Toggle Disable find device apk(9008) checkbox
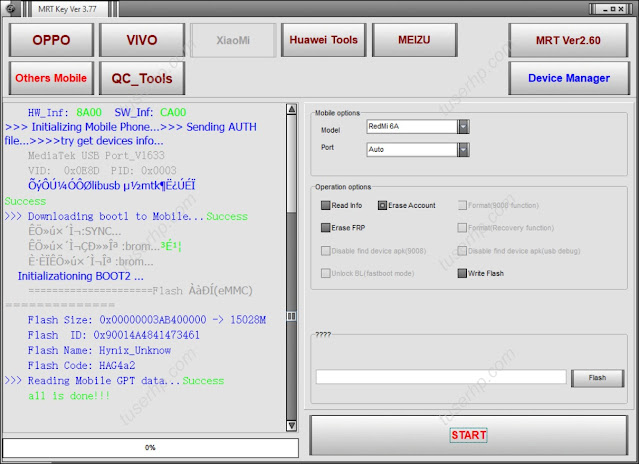This screenshot has width=639, height=464. [325, 251]
